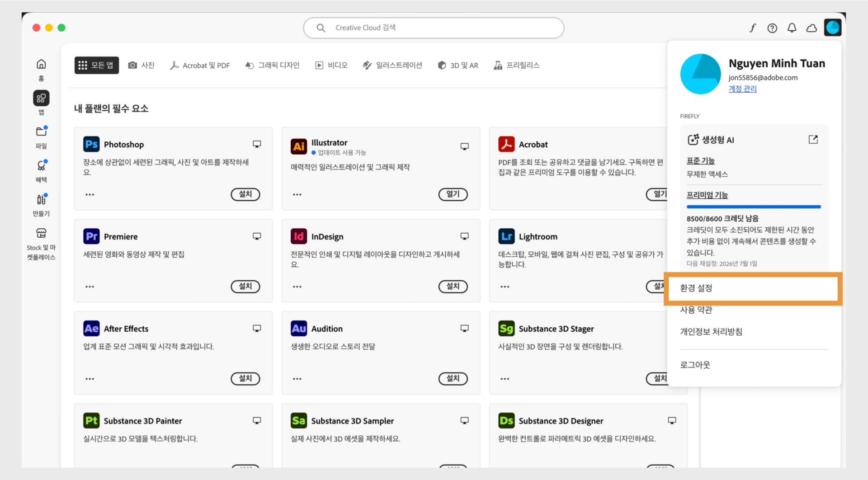This screenshot has width=868, height=480.
Task: Choose 로그아웃 in profile menu
Action: pyautogui.click(x=695, y=365)
